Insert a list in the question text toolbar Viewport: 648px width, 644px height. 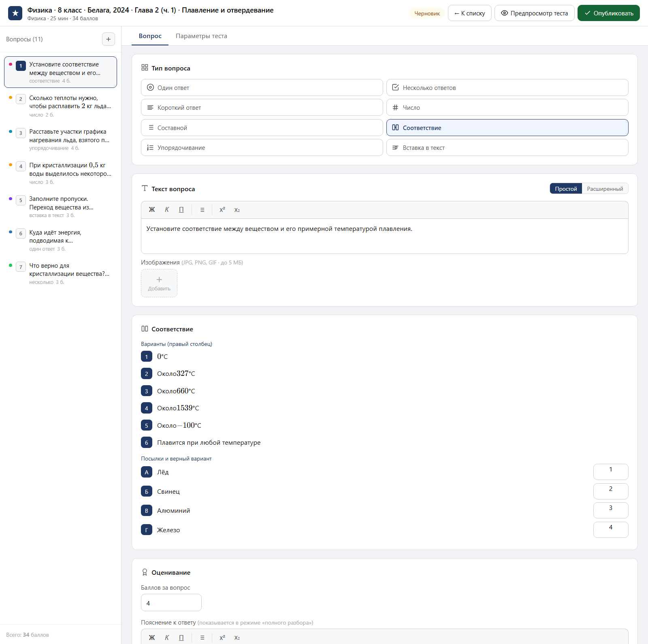point(202,210)
